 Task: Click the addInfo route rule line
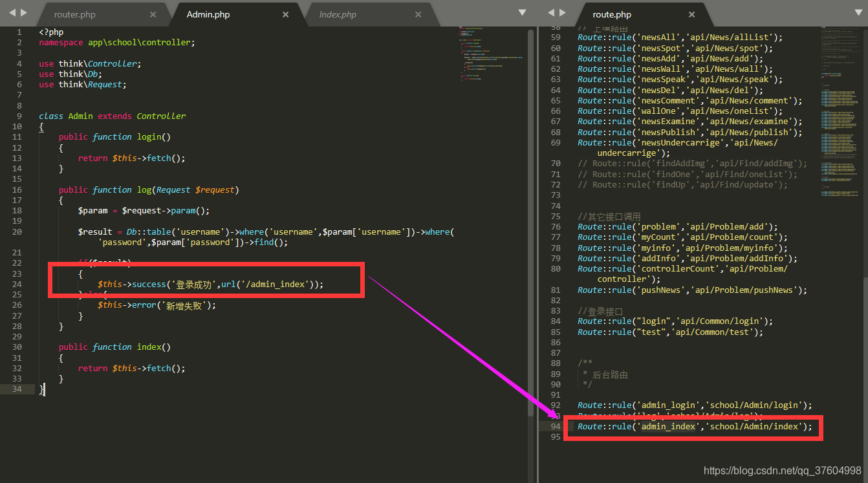pos(687,258)
